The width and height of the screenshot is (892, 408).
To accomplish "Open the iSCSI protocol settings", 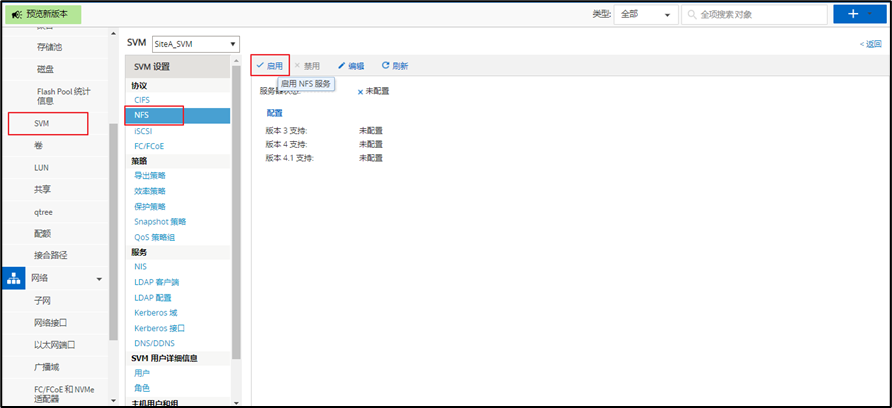I will tap(143, 130).
